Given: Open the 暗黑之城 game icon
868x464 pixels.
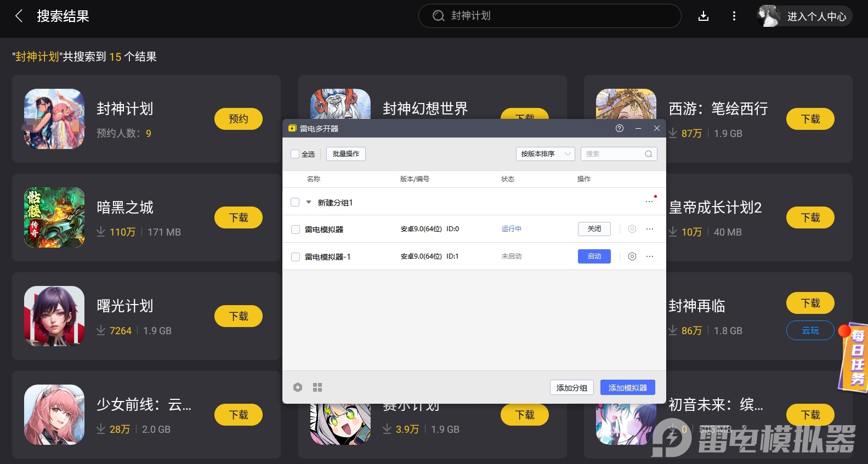Looking at the screenshot, I should tap(54, 217).
